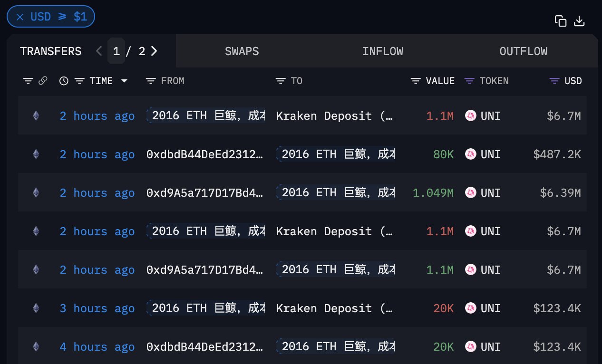Click Ethereum icon in the $6.39M row

36,192
